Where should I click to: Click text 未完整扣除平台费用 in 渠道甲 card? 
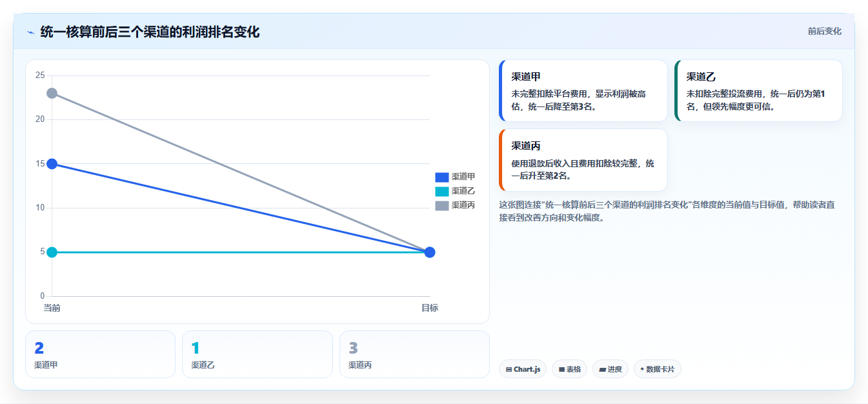549,94
